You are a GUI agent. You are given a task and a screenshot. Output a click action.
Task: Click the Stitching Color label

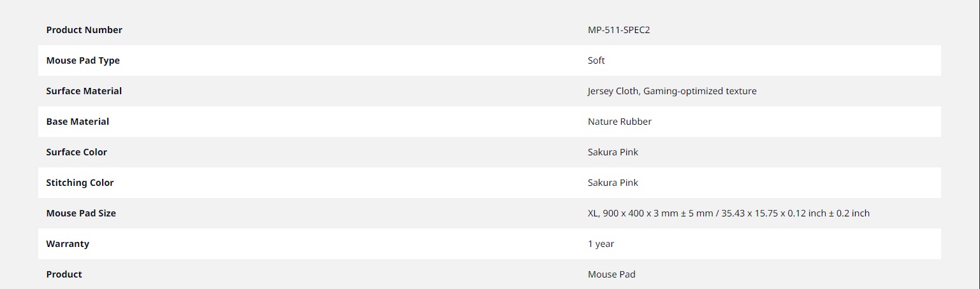click(80, 183)
